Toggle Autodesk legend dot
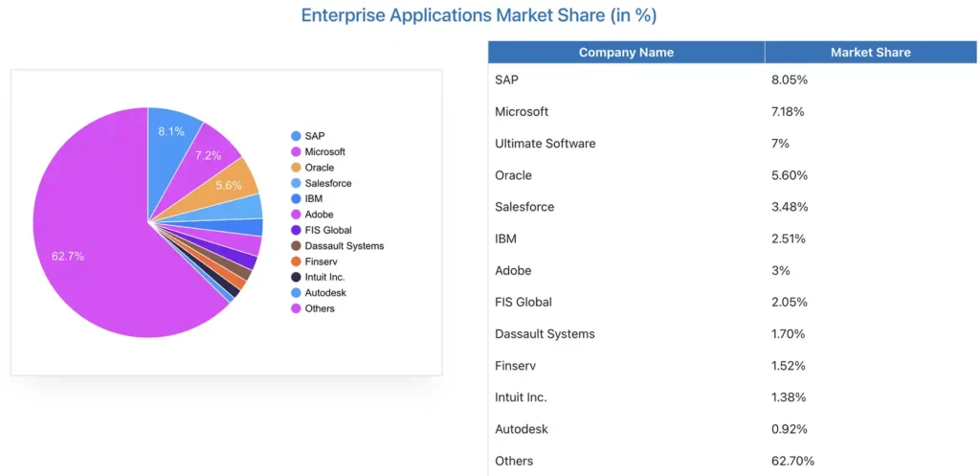This screenshot has width=980, height=476. click(x=297, y=293)
